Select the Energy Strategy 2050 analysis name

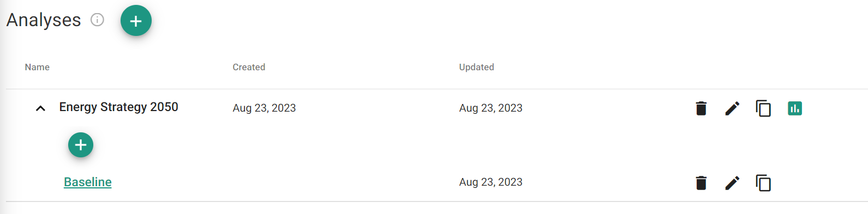119,107
